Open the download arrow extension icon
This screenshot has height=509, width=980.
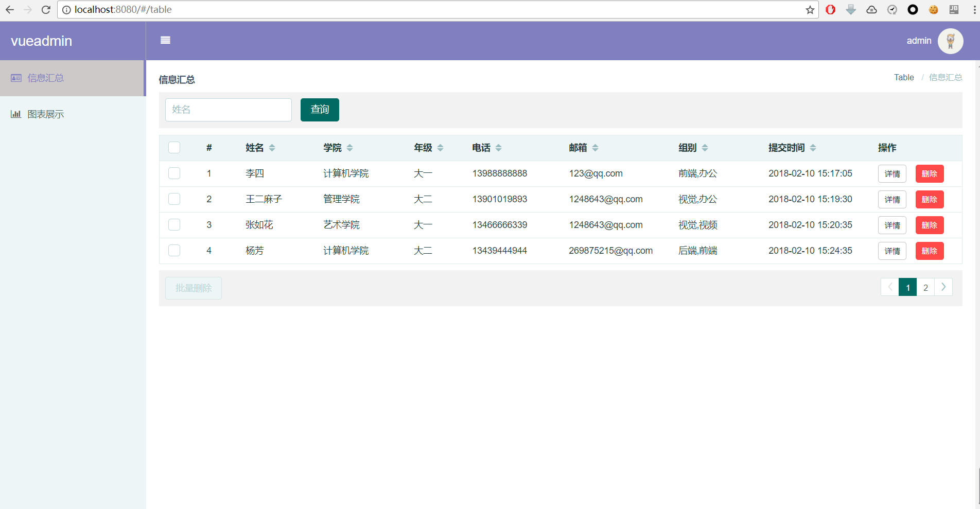pos(851,10)
